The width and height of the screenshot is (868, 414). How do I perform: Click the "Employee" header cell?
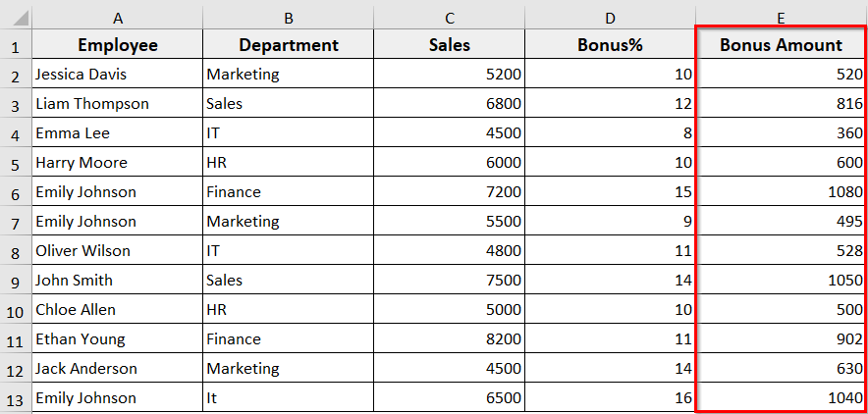click(x=118, y=45)
